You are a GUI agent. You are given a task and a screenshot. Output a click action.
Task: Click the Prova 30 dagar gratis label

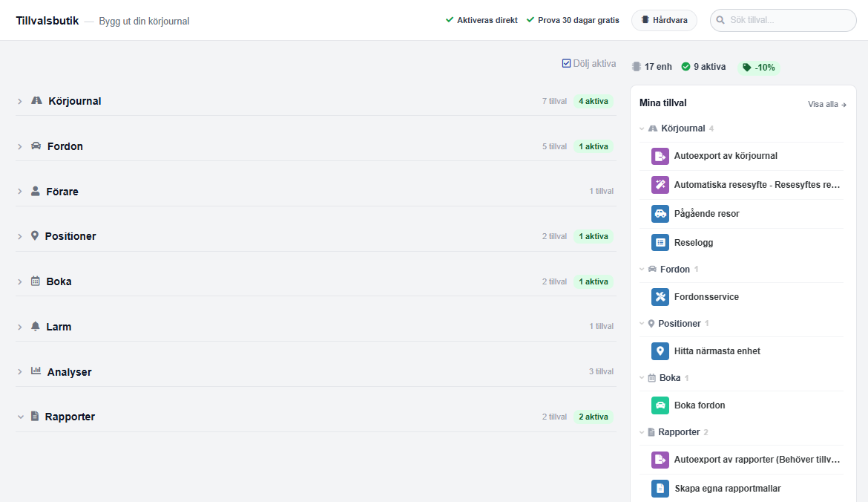(579, 20)
